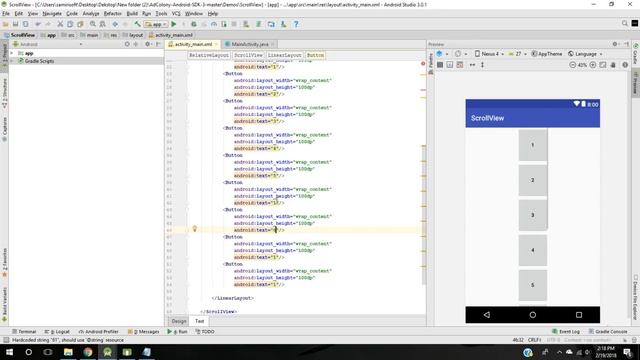Switch to the Design tab
The height and width of the screenshot is (360, 640).
tap(179, 321)
